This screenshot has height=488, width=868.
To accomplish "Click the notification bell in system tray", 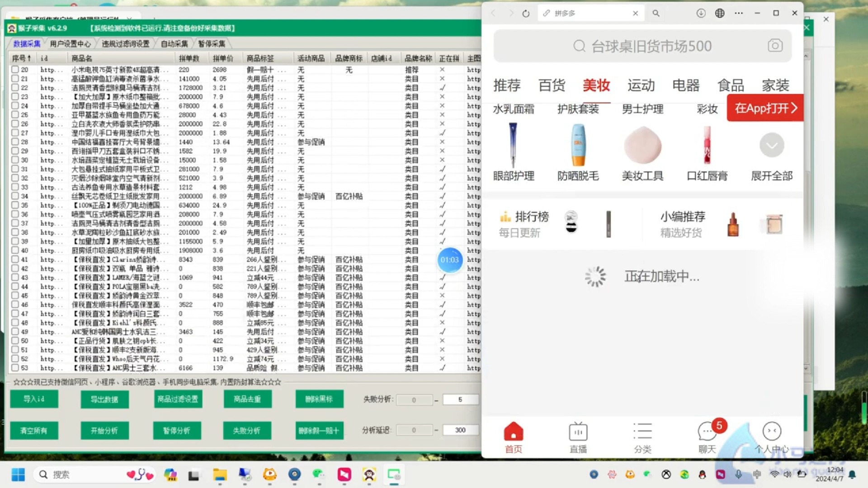I will click(x=852, y=474).
